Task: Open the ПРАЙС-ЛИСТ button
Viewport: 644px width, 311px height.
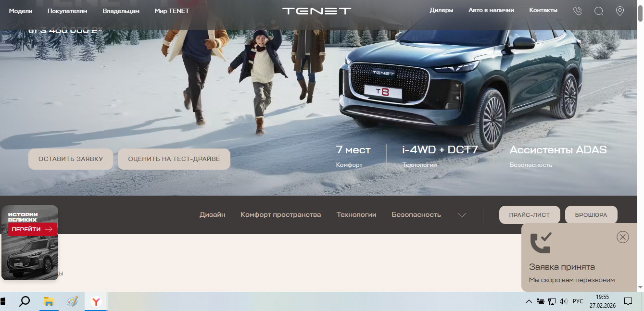Action: point(530,215)
